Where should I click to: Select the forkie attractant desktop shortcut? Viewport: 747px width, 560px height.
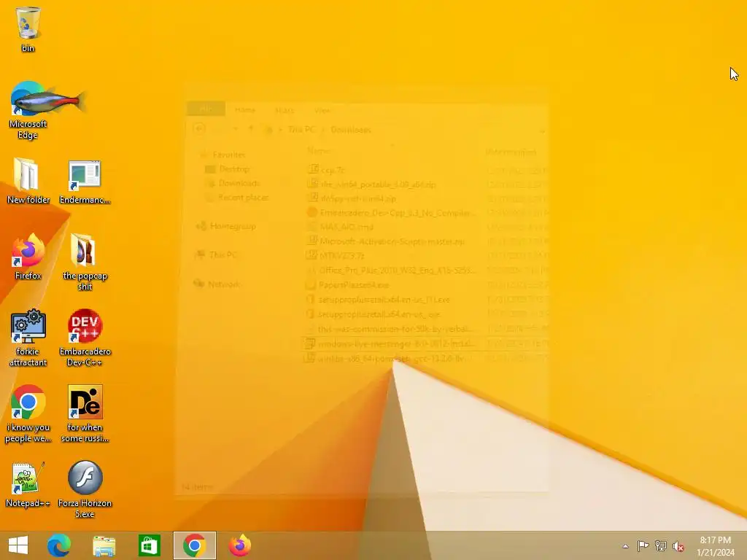click(x=28, y=337)
